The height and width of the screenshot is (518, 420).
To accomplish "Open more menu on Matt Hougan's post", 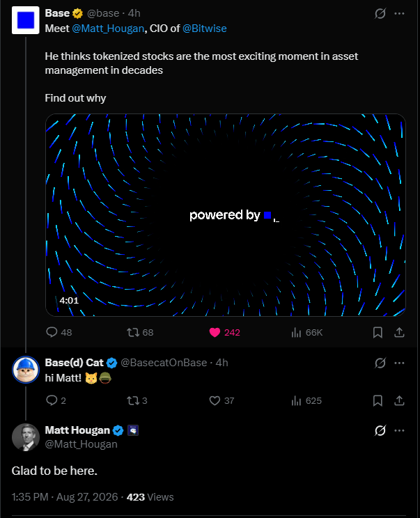I will [399, 430].
